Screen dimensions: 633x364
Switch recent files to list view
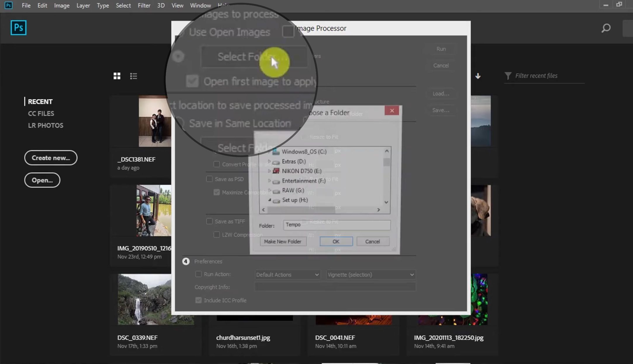click(x=133, y=76)
